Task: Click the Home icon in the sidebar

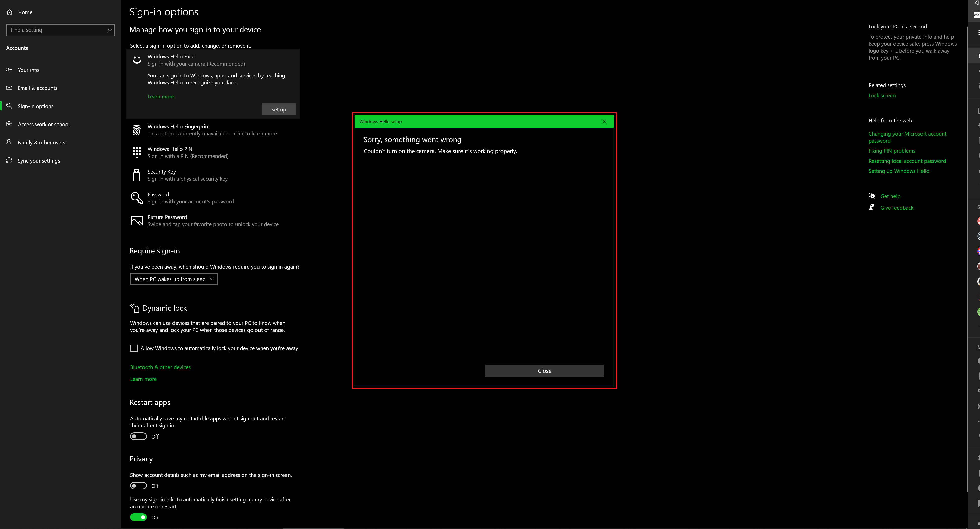Action: click(10, 12)
